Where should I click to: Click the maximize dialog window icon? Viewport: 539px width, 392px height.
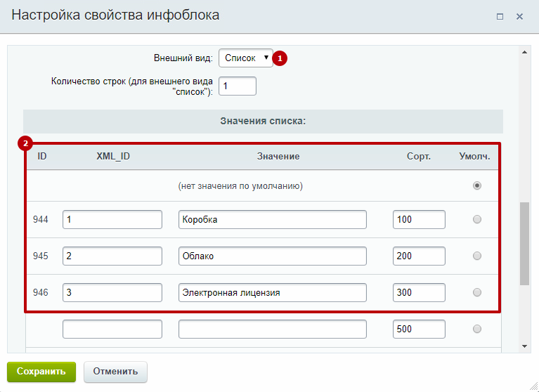(500, 16)
